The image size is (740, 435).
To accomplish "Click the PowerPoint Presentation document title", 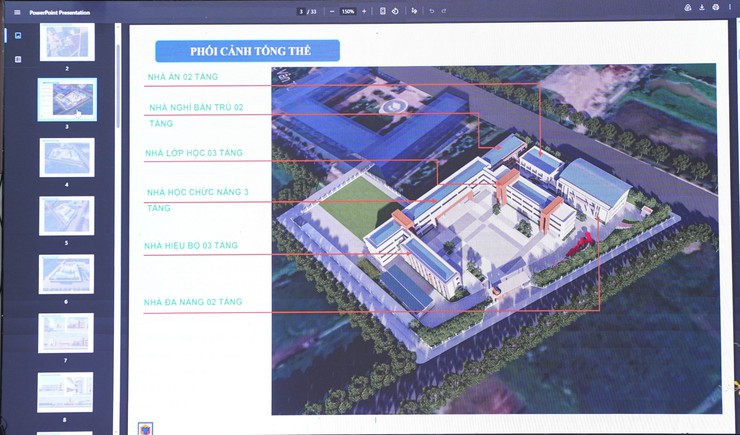I will (x=59, y=12).
